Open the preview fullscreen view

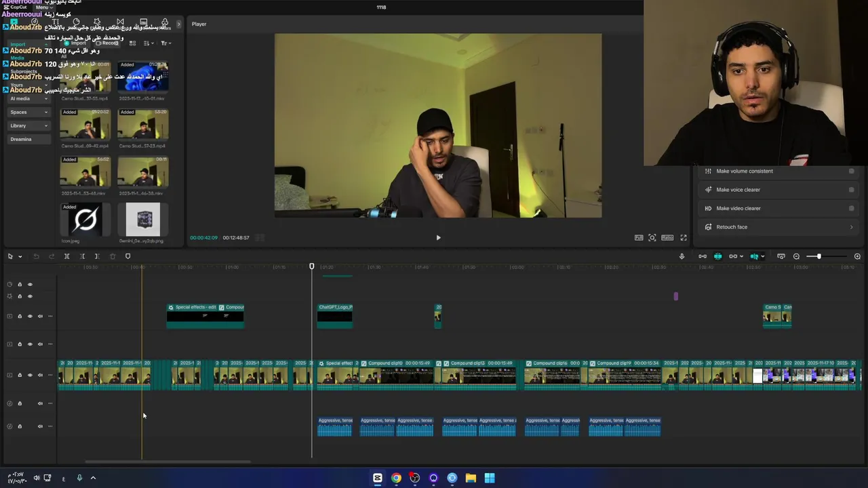[x=684, y=237]
